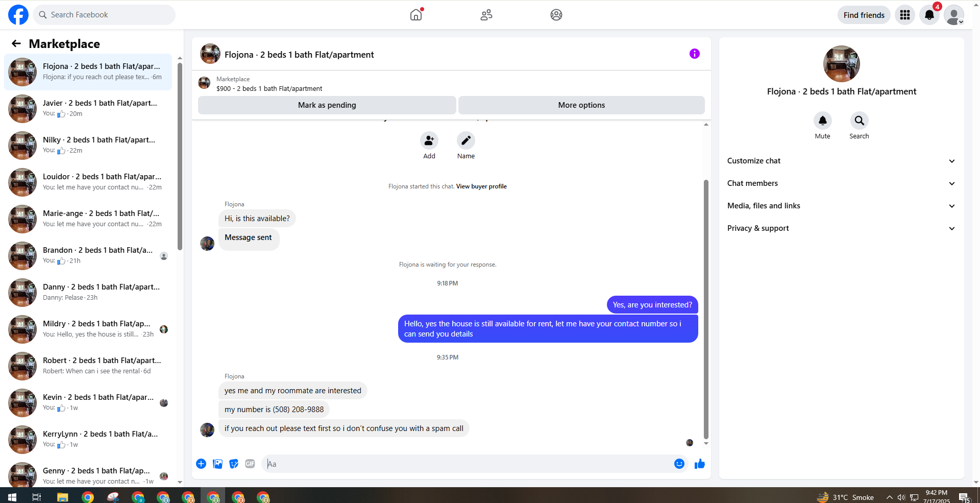Send a thumbs-up like
980x503 pixels.
700,464
